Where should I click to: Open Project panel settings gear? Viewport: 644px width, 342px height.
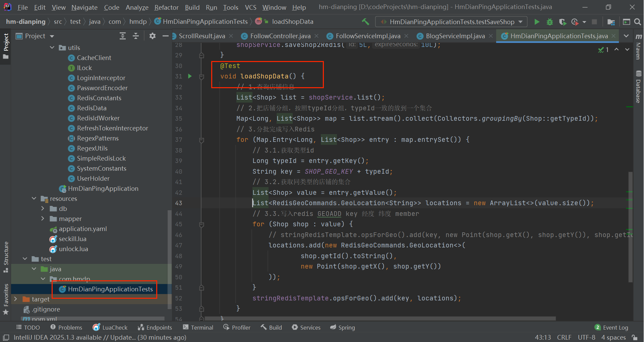coord(153,36)
